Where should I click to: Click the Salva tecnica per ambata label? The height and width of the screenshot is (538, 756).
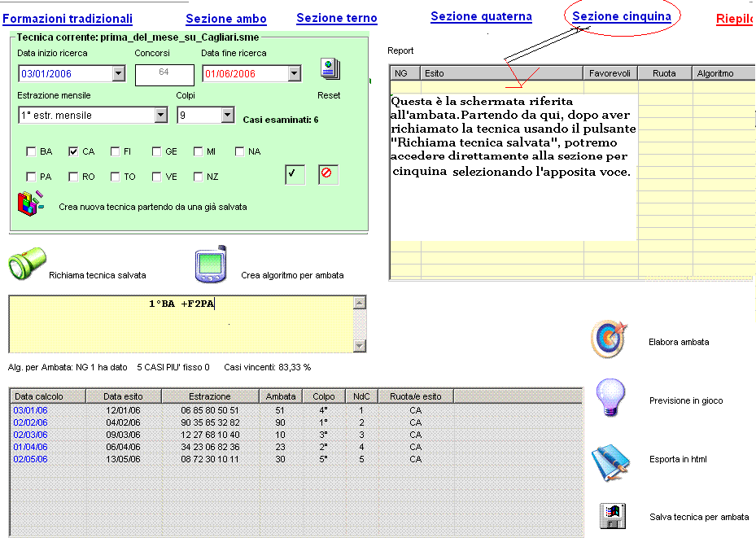(x=699, y=518)
